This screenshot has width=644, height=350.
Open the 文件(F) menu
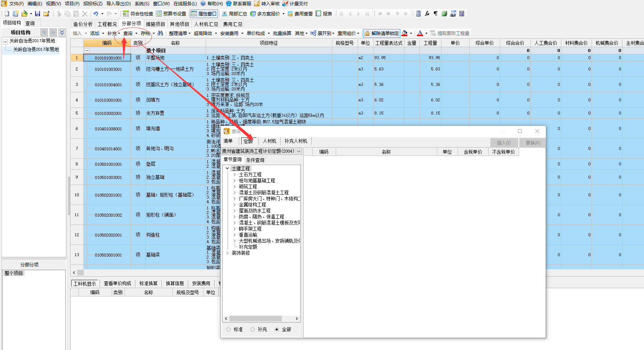coord(16,3)
